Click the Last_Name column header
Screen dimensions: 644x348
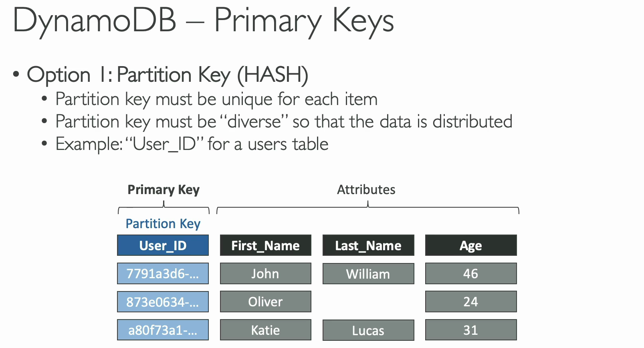368,245
